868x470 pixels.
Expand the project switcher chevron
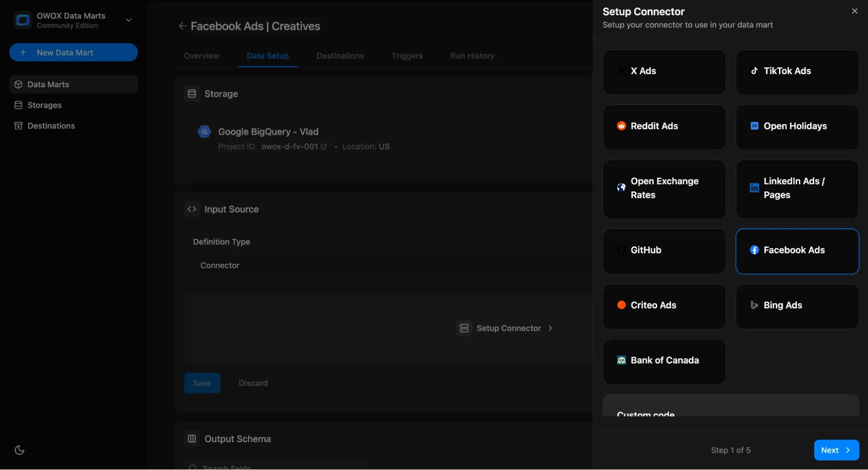129,20
